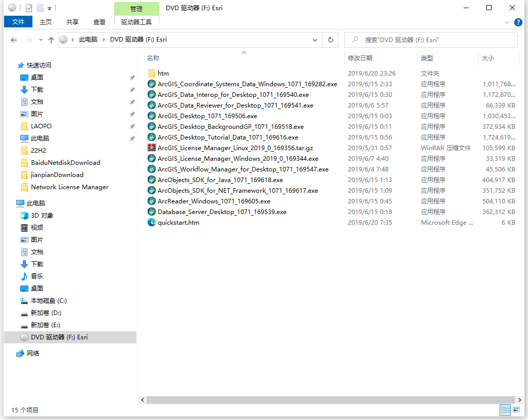Open the 驱动器工具 ribbon tab
The height and width of the screenshot is (420, 528).
[136, 22]
